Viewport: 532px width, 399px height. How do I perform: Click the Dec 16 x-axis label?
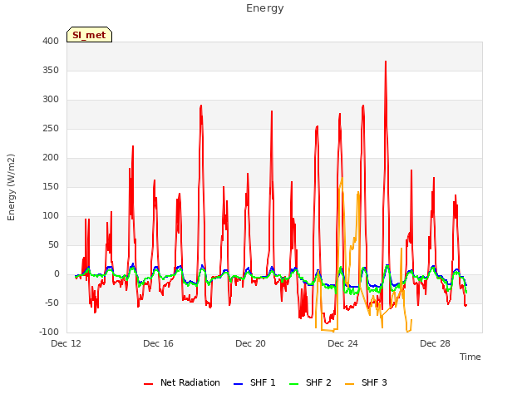[x=159, y=343]
